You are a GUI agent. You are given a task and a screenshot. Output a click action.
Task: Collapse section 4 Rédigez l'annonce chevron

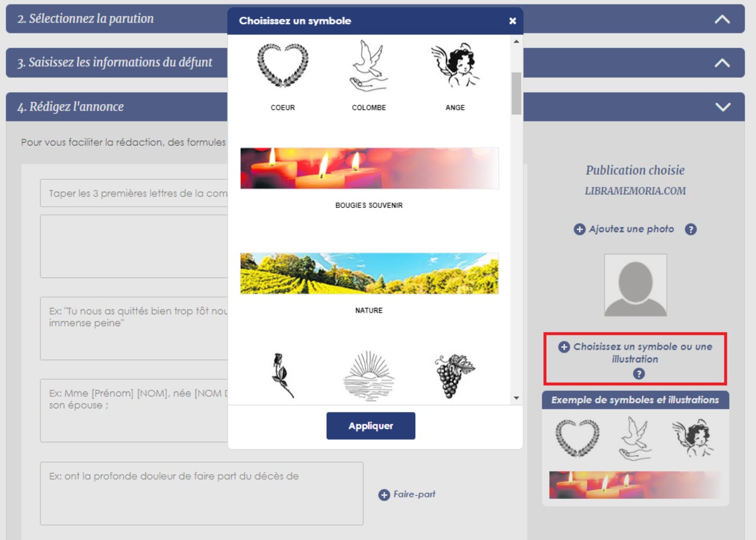(722, 107)
